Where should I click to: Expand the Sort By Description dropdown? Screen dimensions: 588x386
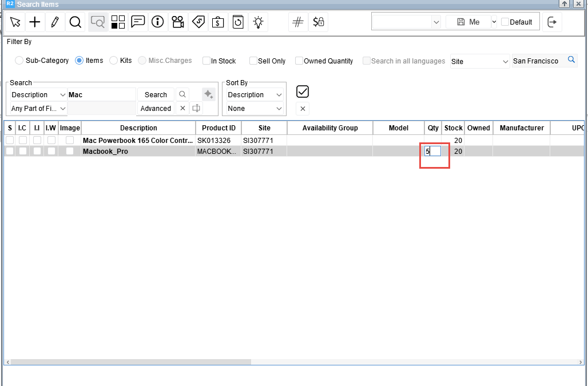pyautogui.click(x=255, y=95)
